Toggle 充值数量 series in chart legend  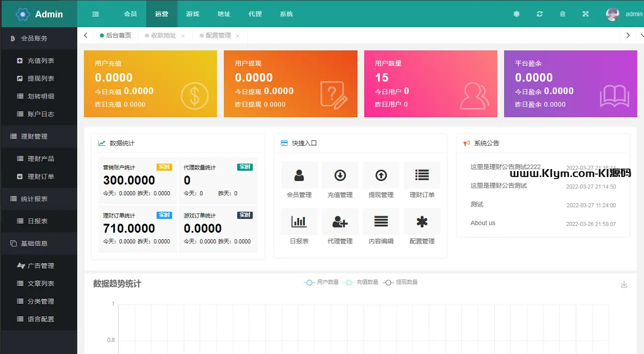pyautogui.click(x=361, y=282)
